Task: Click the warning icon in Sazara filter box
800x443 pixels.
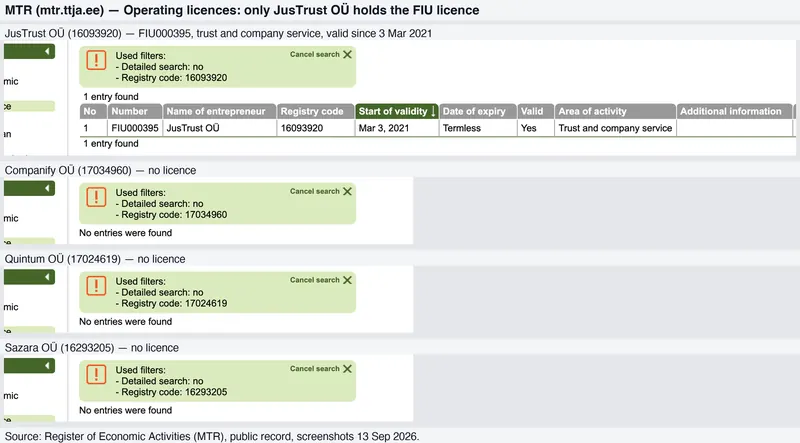Action: click(96, 374)
